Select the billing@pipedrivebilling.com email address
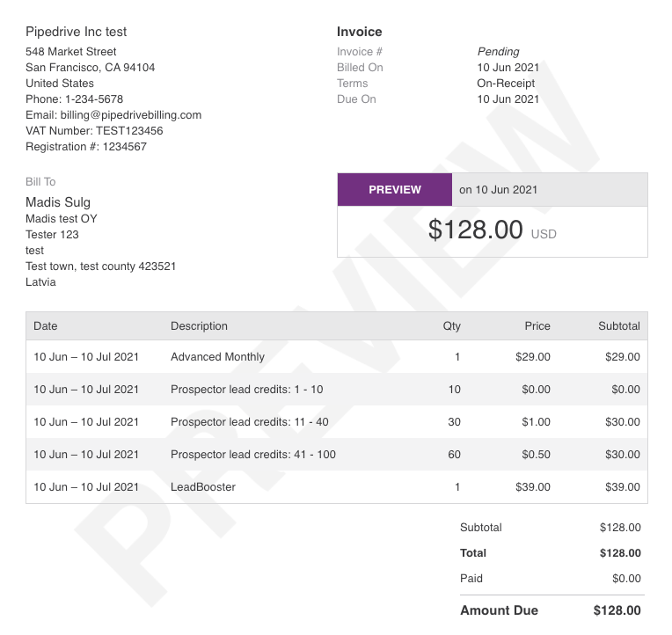Screen dimensions: 672x635 (131, 115)
